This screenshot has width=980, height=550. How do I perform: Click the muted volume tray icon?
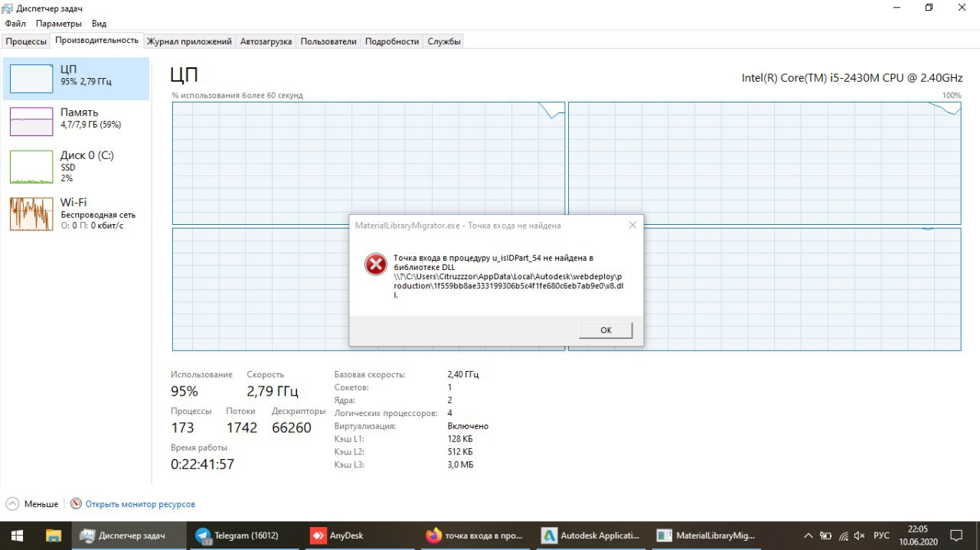(x=860, y=535)
